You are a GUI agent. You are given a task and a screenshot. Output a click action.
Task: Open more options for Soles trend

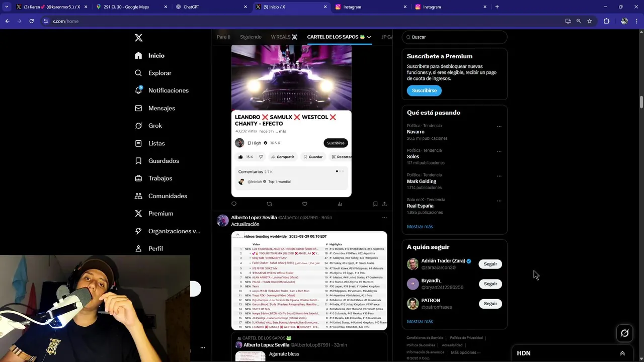(499, 151)
